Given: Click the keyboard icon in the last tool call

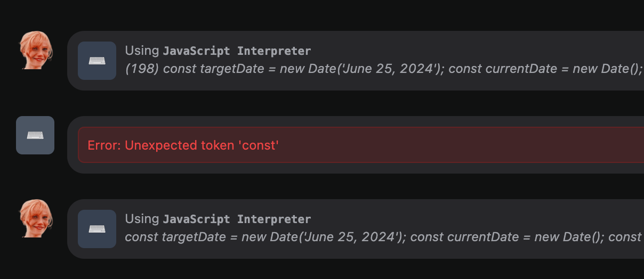Looking at the screenshot, I should pos(97,229).
